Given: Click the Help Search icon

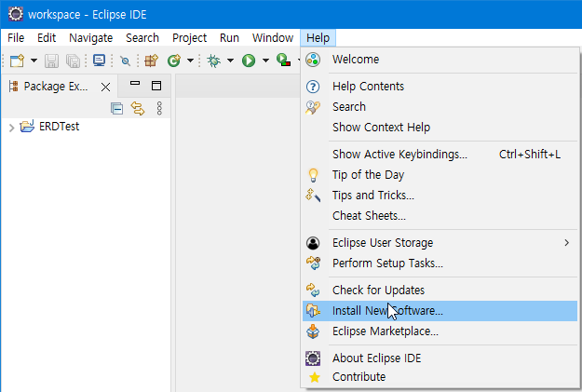Looking at the screenshot, I should tap(313, 107).
